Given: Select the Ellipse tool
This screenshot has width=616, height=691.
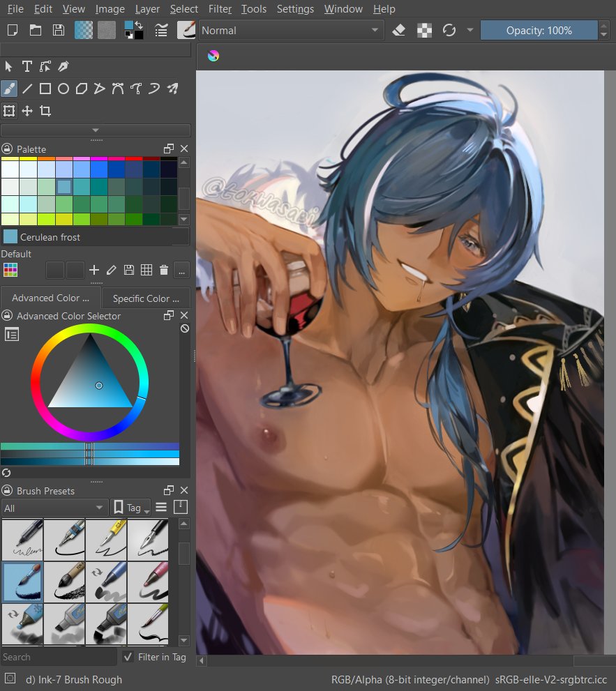Looking at the screenshot, I should (63, 89).
